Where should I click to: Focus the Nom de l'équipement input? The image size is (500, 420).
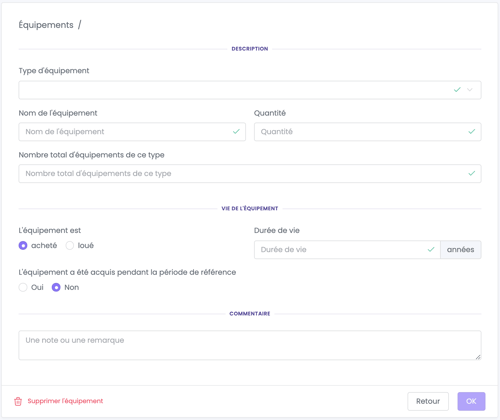(132, 132)
